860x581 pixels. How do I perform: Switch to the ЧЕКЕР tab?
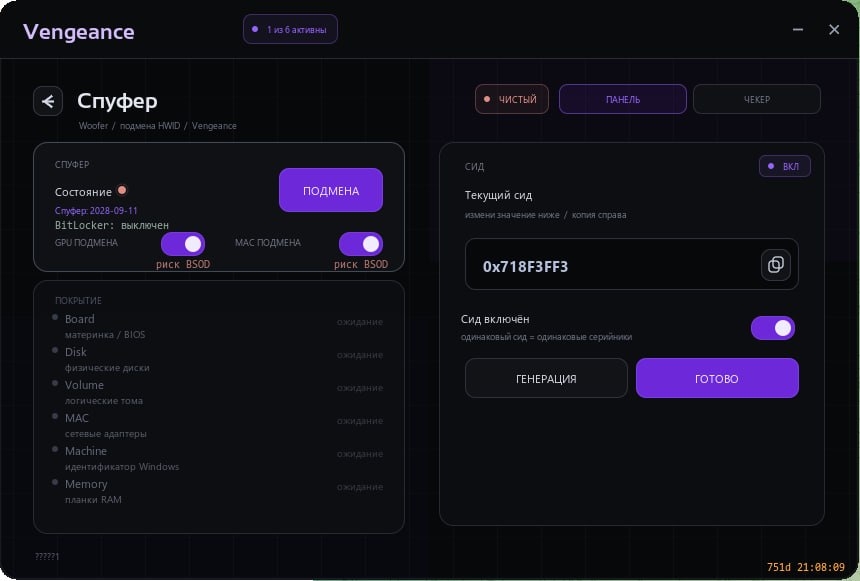tap(757, 99)
